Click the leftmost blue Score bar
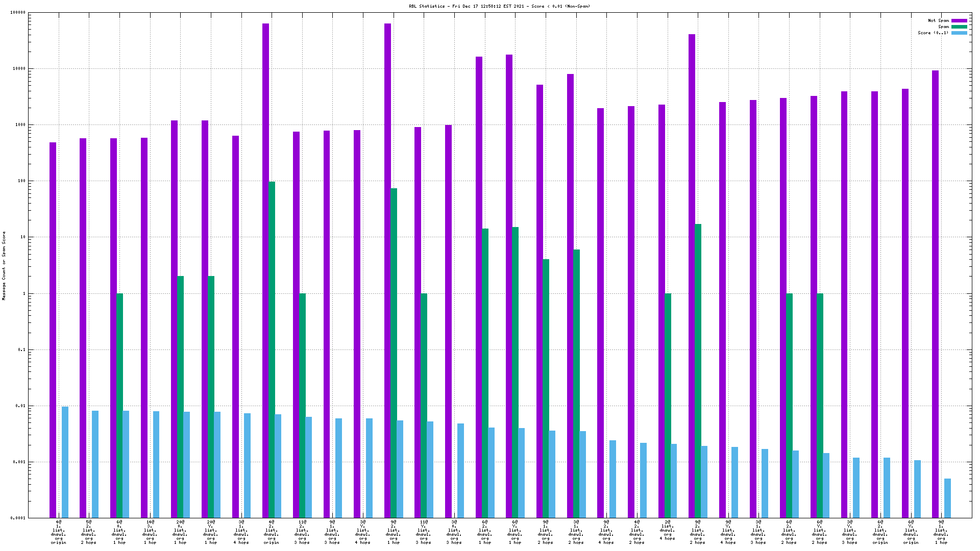The image size is (980, 551). 65,462
